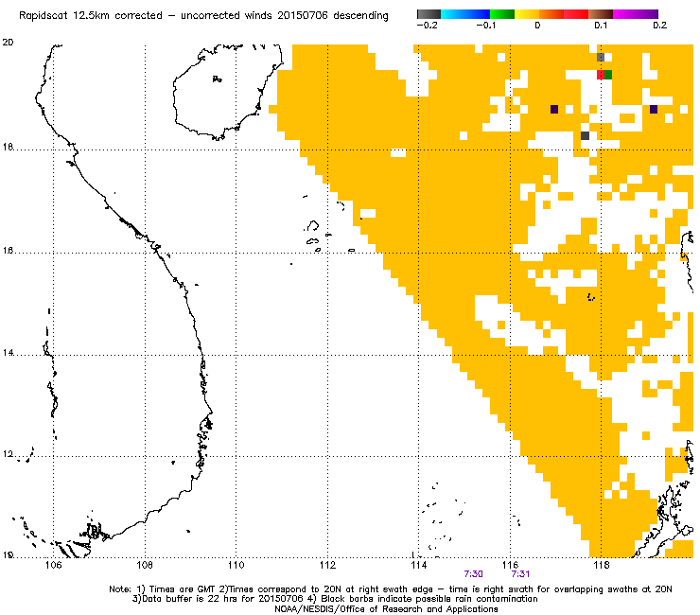Click the green data pixel beside the red one
700x615 pixels.
click(608, 75)
